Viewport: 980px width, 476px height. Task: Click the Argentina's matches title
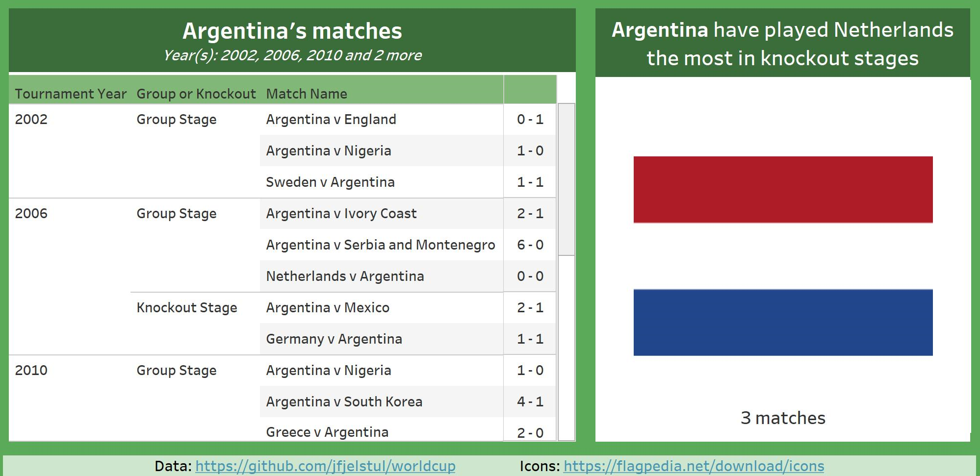click(292, 31)
